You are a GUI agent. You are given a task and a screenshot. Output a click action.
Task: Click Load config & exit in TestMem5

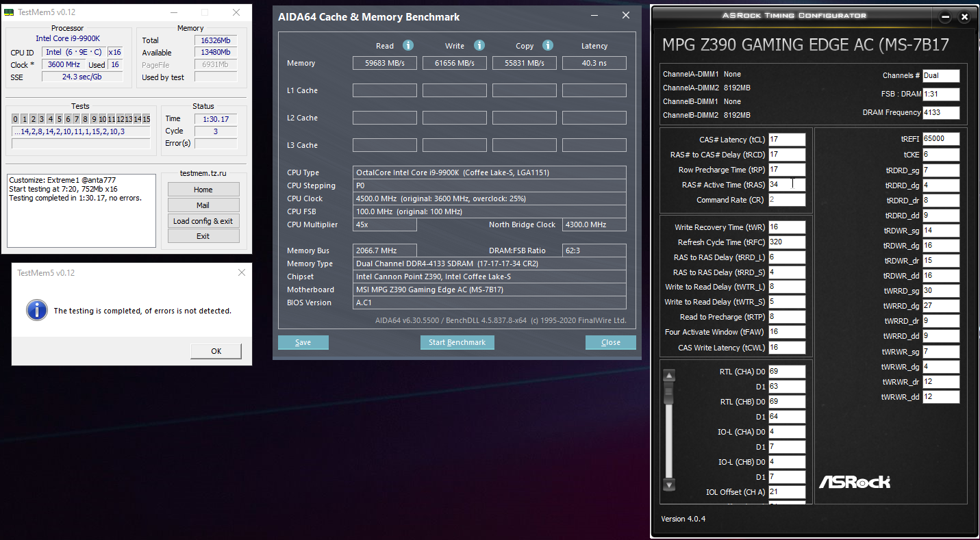tap(203, 221)
